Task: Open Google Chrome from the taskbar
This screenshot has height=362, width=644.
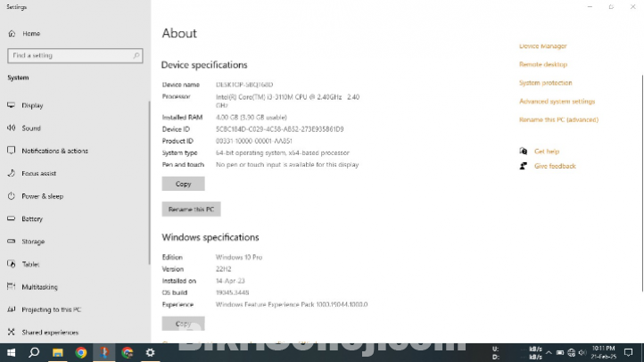Action: coord(80,352)
